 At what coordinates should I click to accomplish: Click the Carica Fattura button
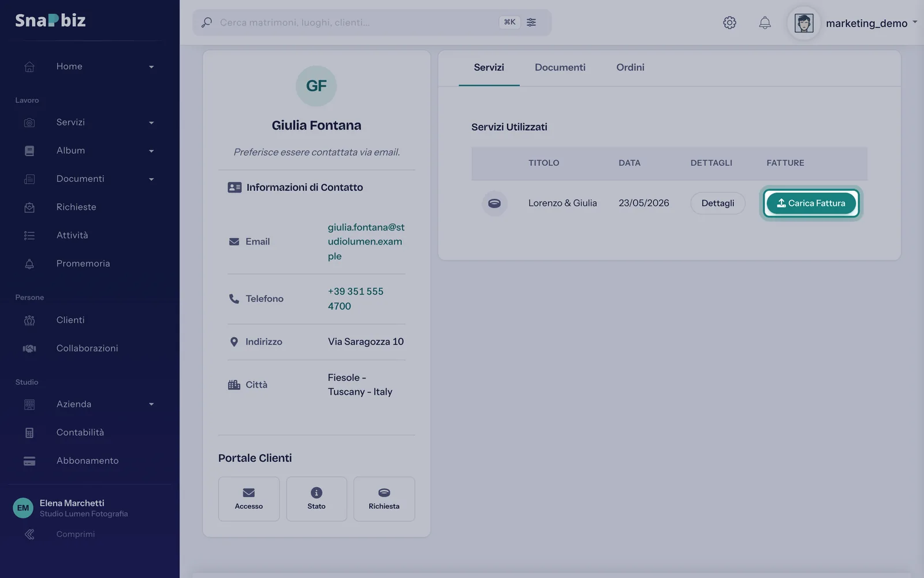(x=811, y=203)
